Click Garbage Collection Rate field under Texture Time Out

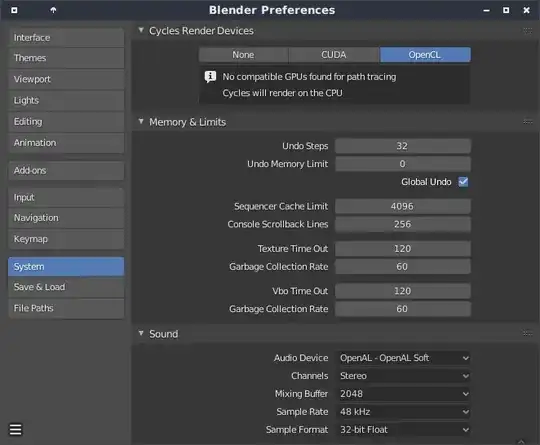403,266
